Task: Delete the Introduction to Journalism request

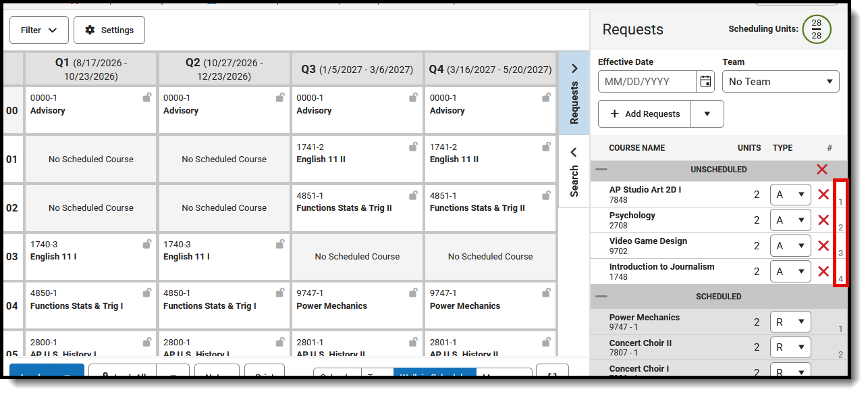Action: coord(823,272)
